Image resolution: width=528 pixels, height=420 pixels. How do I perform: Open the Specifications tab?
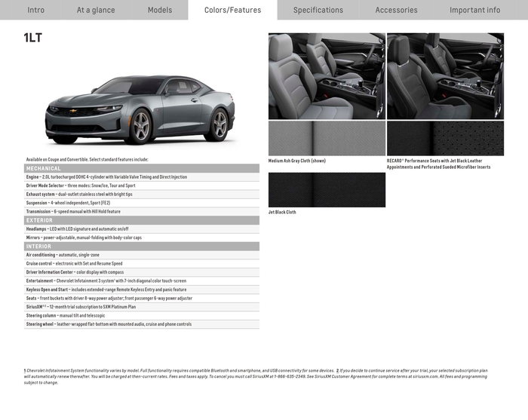[x=318, y=10]
